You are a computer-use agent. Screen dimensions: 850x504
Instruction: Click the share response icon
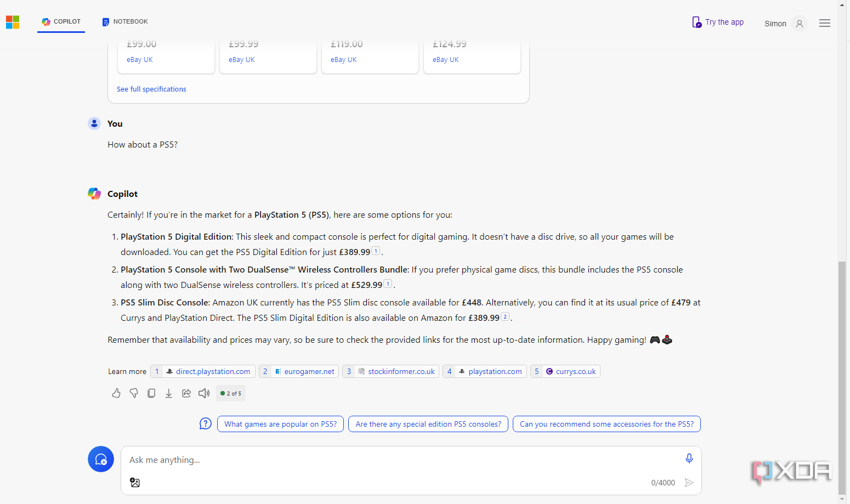tap(186, 393)
